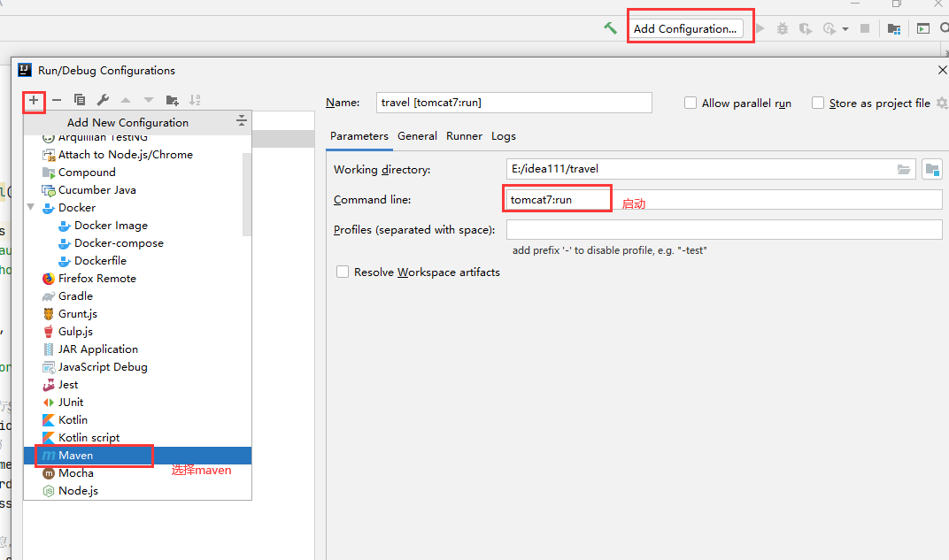This screenshot has width=949, height=560.
Task: Open the Add Configuration... button
Action: pos(685,28)
